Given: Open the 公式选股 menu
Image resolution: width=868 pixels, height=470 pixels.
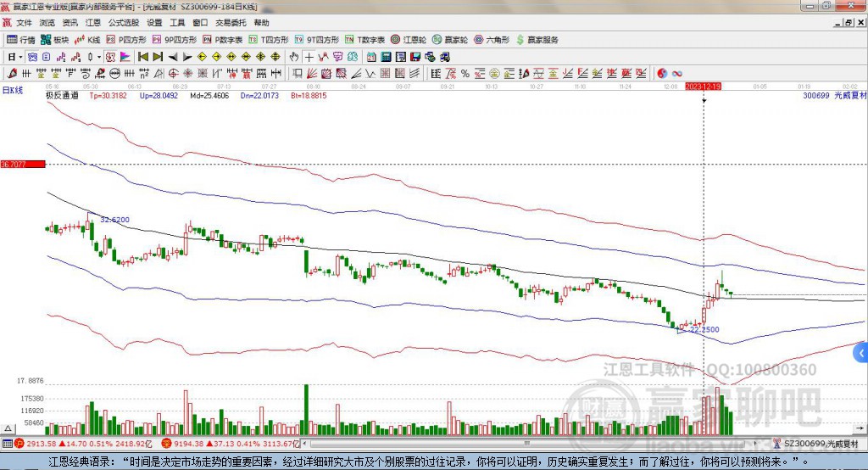Looking at the screenshot, I should point(121,23).
